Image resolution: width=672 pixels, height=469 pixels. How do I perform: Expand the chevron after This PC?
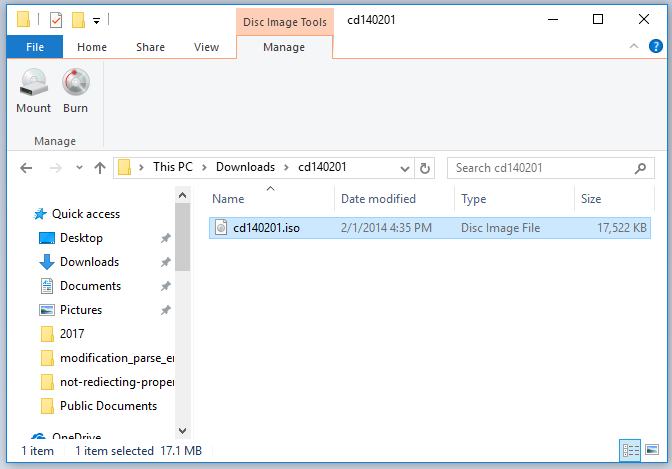pyautogui.click(x=204, y=167)
